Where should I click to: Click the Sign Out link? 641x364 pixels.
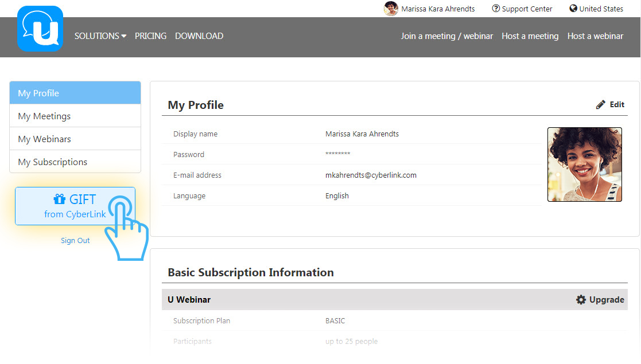tap(75, 241)
